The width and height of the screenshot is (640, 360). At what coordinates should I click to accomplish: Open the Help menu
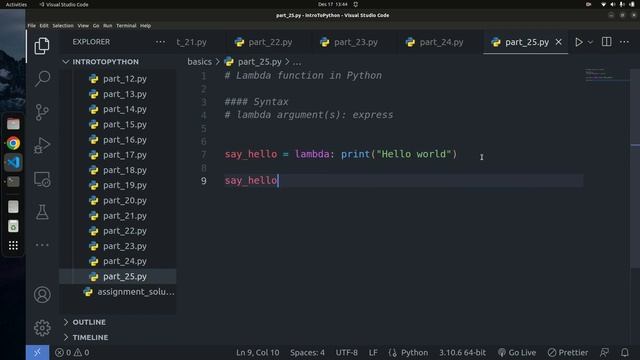pyautogui.click(x=145, y=25)
